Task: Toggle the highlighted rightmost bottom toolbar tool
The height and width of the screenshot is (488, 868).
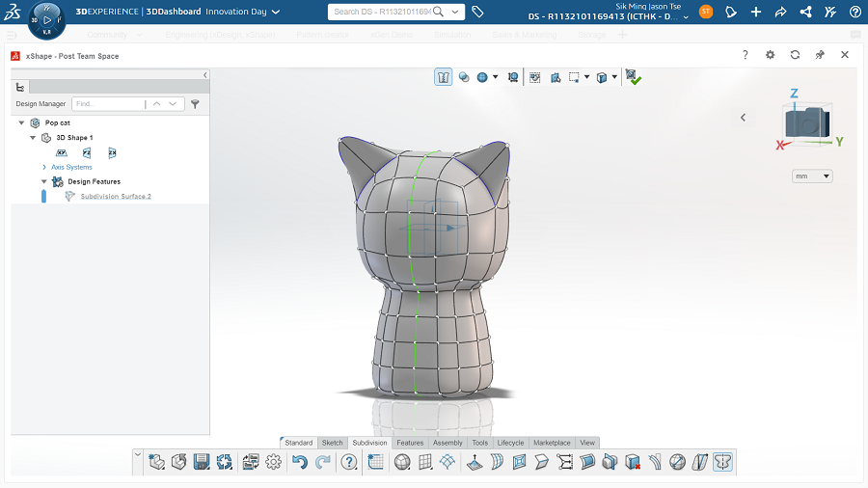Action: click(x=722, y=463)
